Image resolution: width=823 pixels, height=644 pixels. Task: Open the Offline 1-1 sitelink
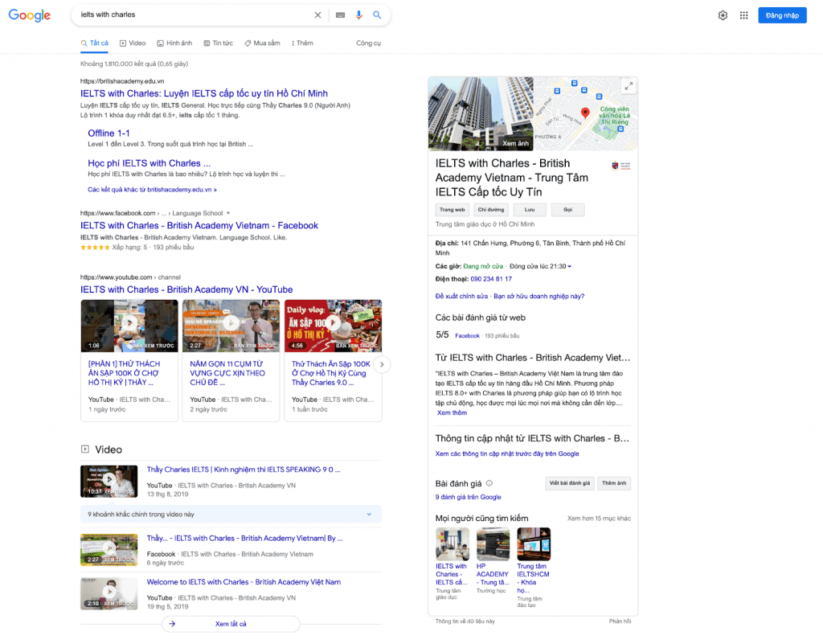click(109, 133)
